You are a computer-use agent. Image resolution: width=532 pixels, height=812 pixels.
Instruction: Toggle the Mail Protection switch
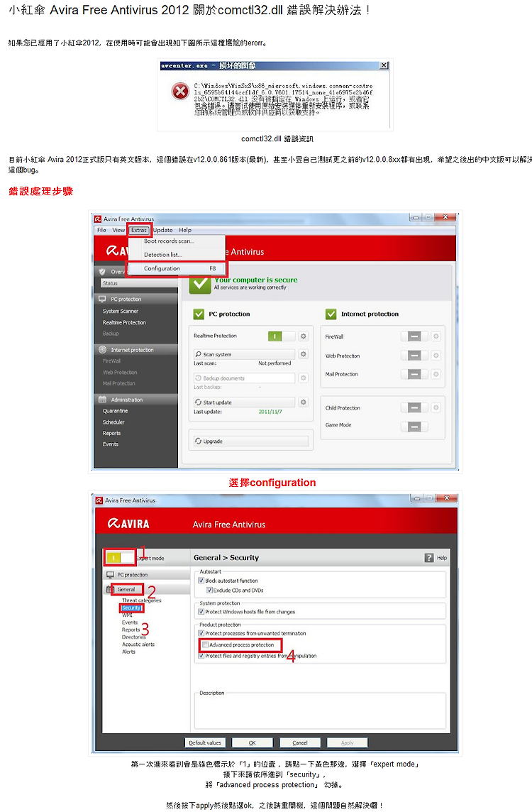point(414,374)
